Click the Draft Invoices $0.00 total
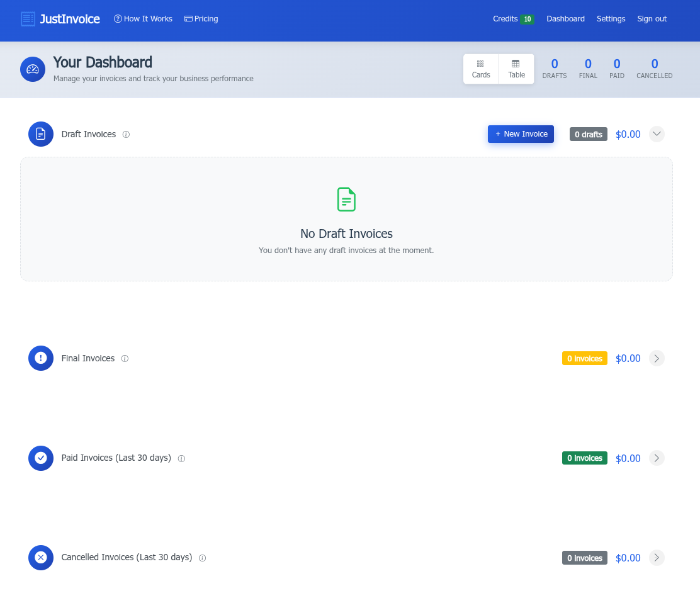The width and height of the screenshot is (700, 615). (628, 134)
